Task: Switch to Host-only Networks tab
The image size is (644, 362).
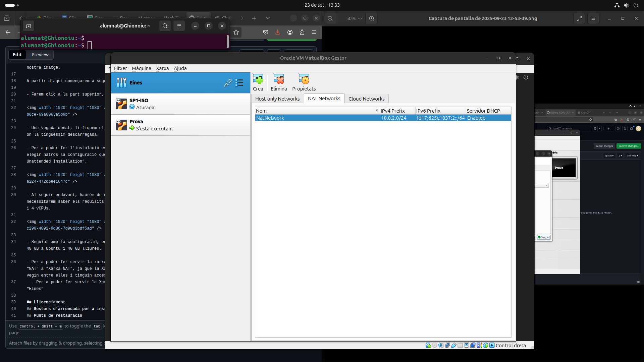Action: [277, 99]
